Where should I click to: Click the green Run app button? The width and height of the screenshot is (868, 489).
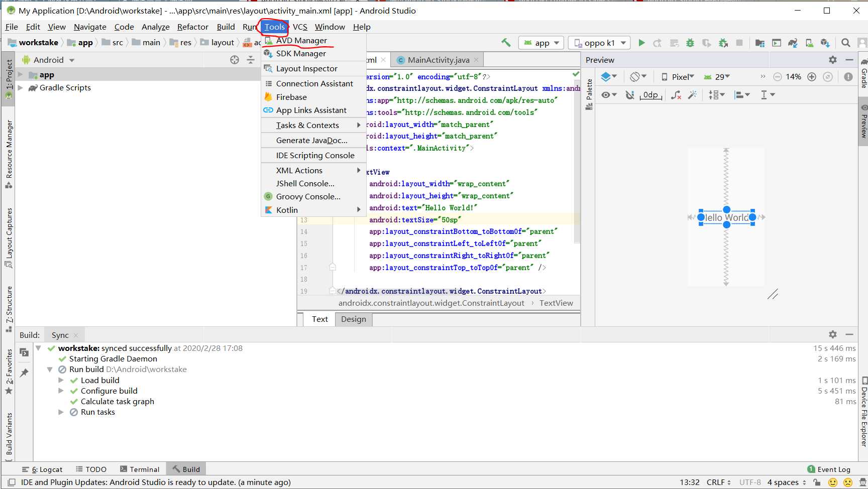point(641,43)
